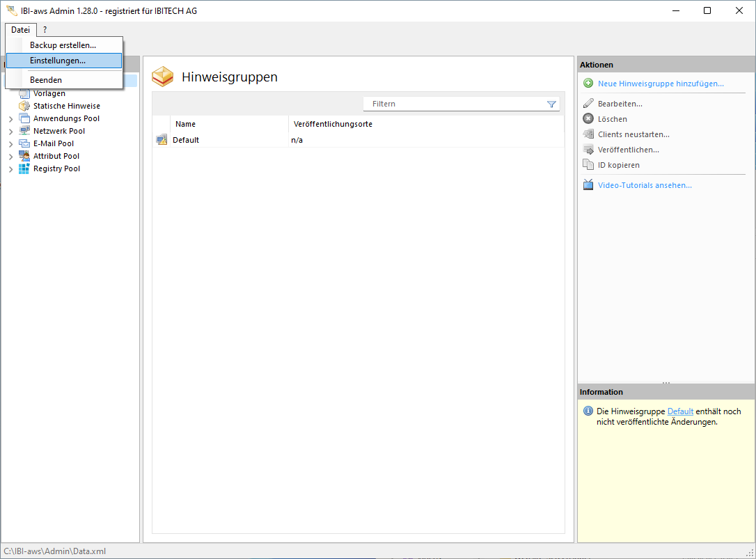
Task: Click the Attribut Pool icon
Action: pos(24,156)
